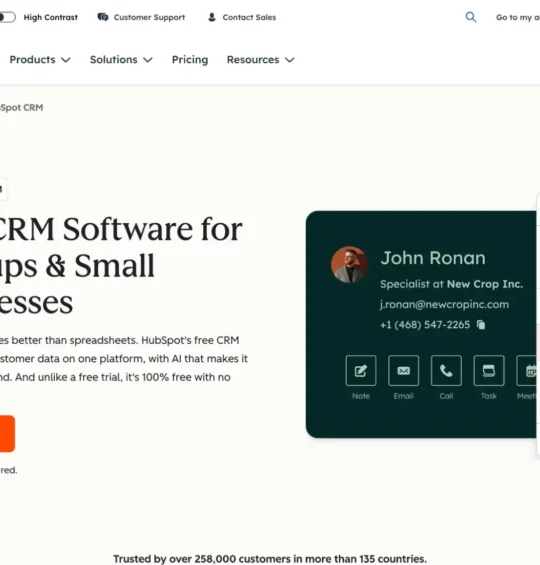
Task: Open Customer Support link
Action: (149, 17)
